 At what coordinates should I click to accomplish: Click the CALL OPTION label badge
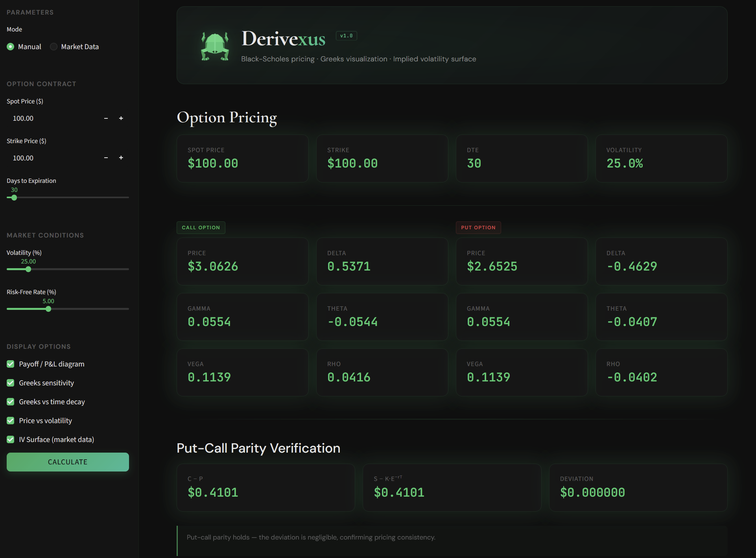[201, 228]
